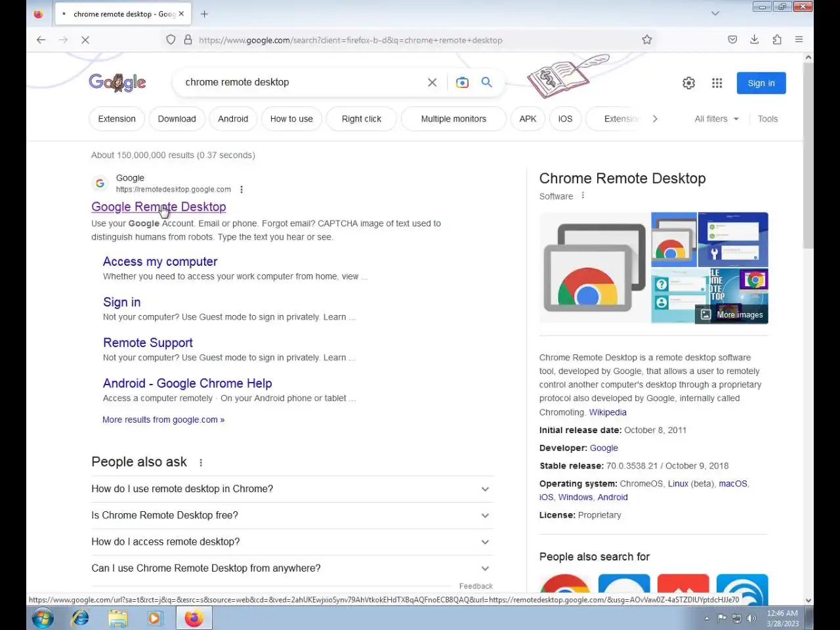
Task: Close the chrome remote desktop tab
Action: coord(181,14)
